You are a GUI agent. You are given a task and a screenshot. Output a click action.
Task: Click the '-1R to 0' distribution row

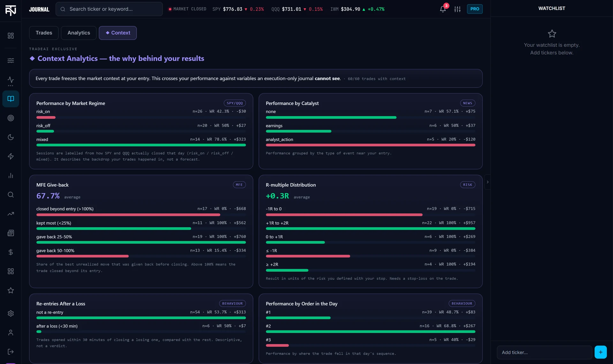click(x=370, y=211)
